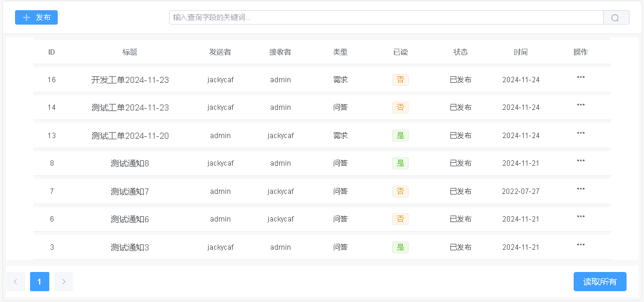Click the 是 read tag for ID 13
The image size is (644, 302).
(x=400, y=136)
